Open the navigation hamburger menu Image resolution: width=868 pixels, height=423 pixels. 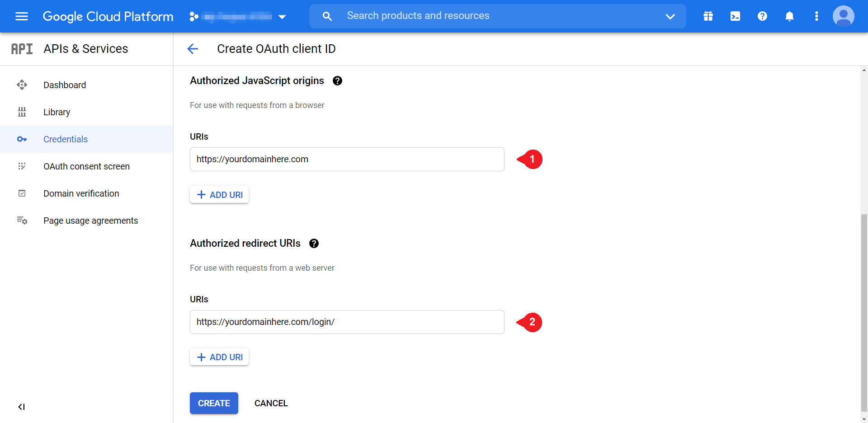(21, 16)
